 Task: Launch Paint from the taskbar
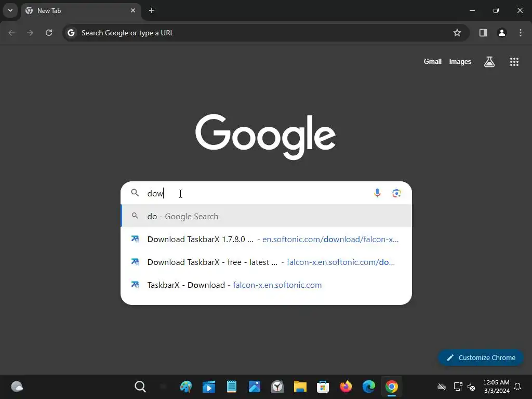[186, 387]
